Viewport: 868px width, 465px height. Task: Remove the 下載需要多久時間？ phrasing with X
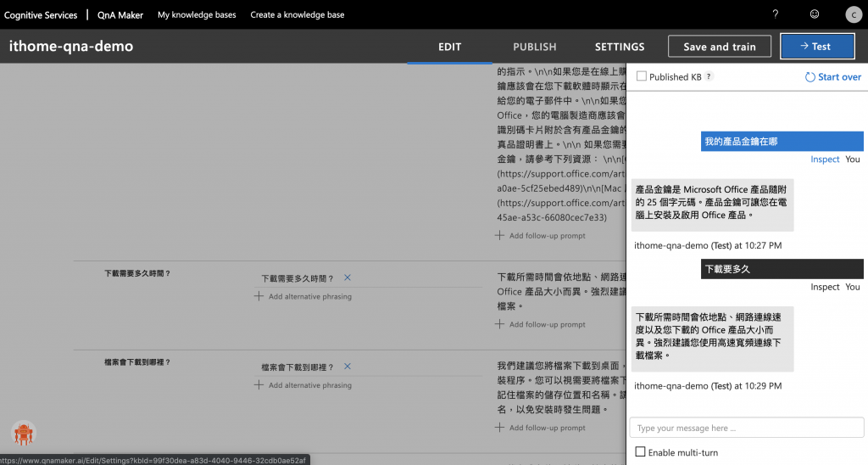[347, 277]
